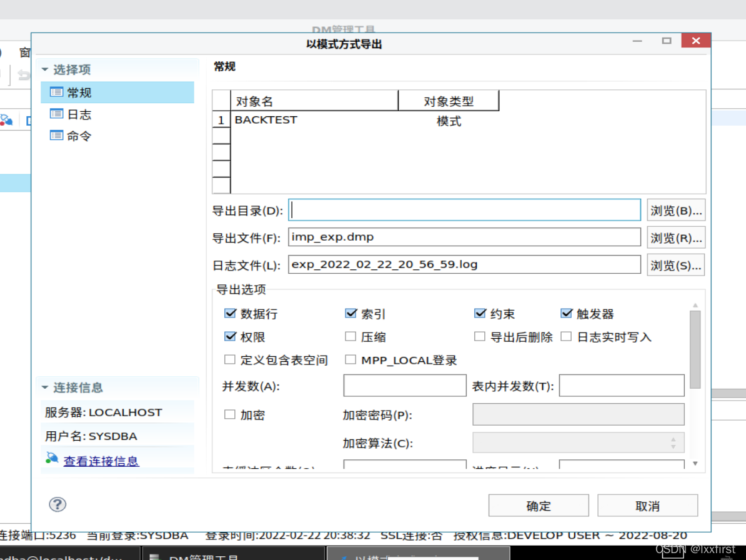Image resolution: width=746 pixels, height=560 pixels.
Task: Click the undo arrow in the DM管理工具 toolbar
Action: [x=23, y=75]
